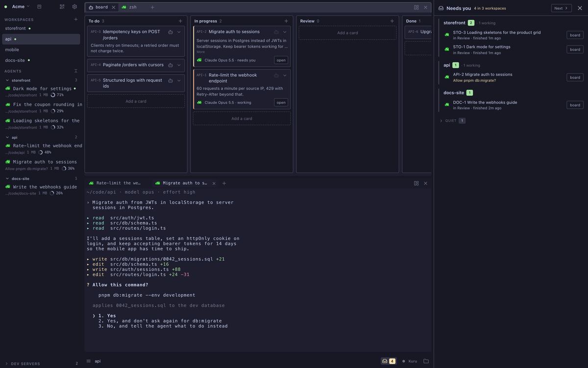
Task: Switch to the Rate-limit terminal tab
Action: coord(116,183)
